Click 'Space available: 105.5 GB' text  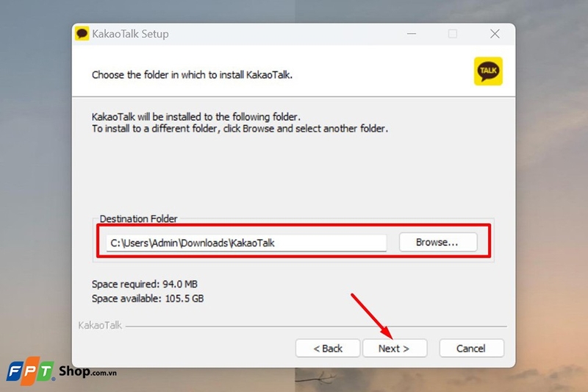click(148, 299)
